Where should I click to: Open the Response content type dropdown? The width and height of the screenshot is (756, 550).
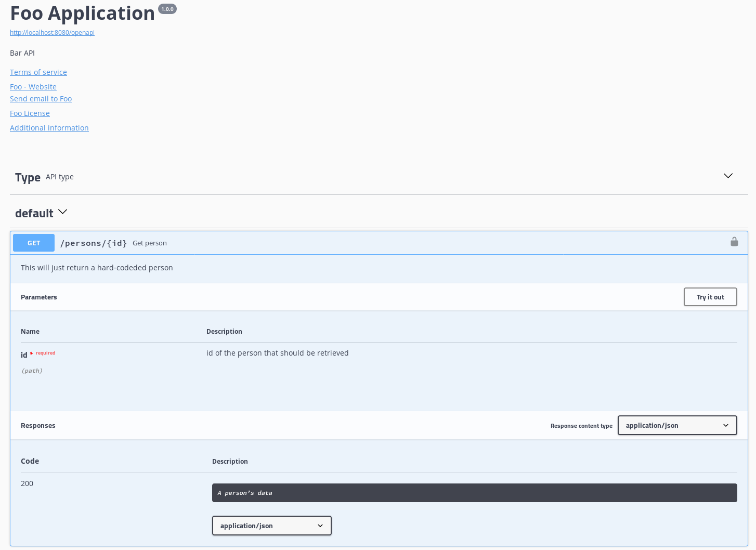tap(677, 425)
